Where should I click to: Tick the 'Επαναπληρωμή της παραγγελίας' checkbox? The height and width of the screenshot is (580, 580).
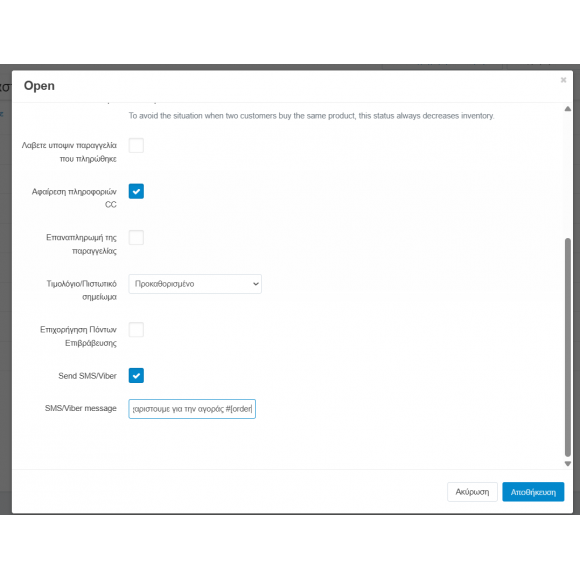click(x=136, y=237)
